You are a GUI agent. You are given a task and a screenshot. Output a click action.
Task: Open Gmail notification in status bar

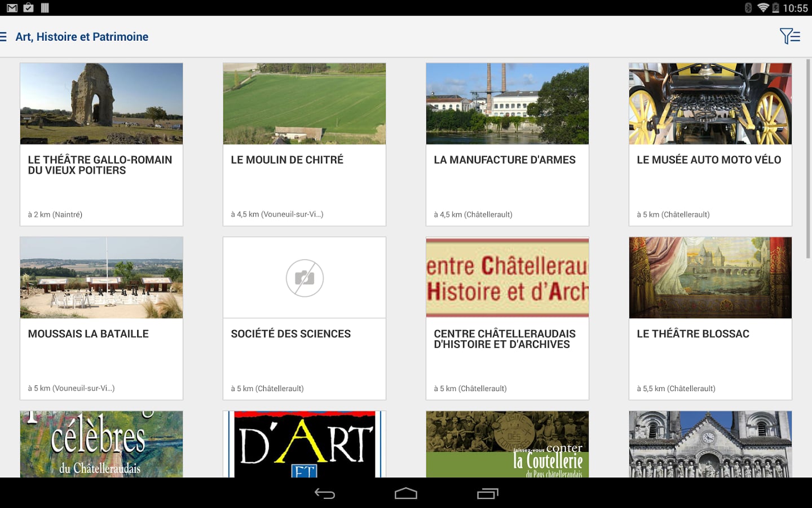pos(12,8)
